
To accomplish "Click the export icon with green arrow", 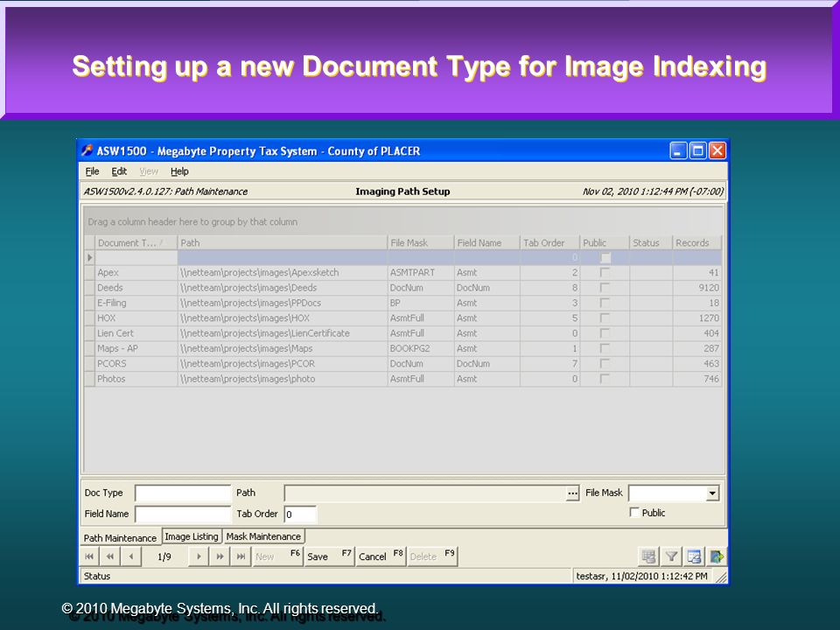I will click(717, 557).
